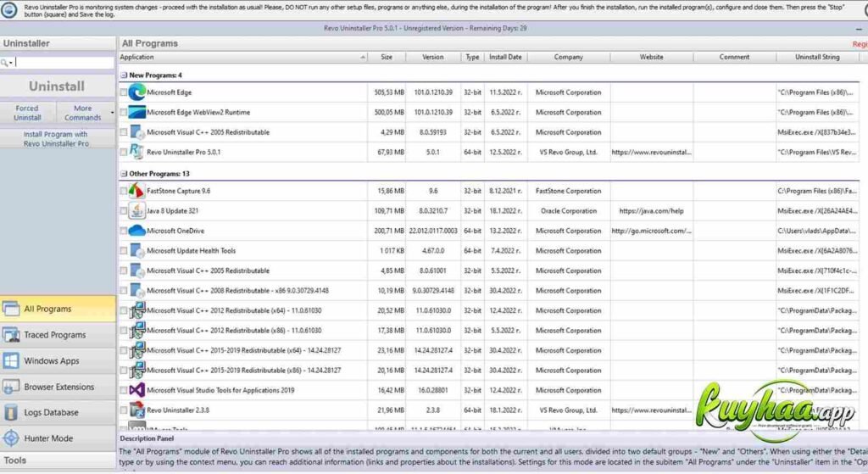Check the Microsoft OneDrive checkbox
Image resolution: width=868 pixels, height=474 pixels.
124,231
